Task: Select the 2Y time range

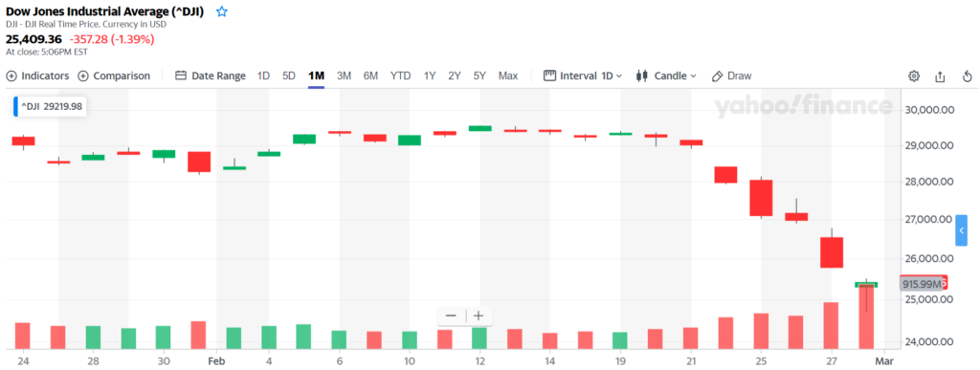Action: click(455, 76)
